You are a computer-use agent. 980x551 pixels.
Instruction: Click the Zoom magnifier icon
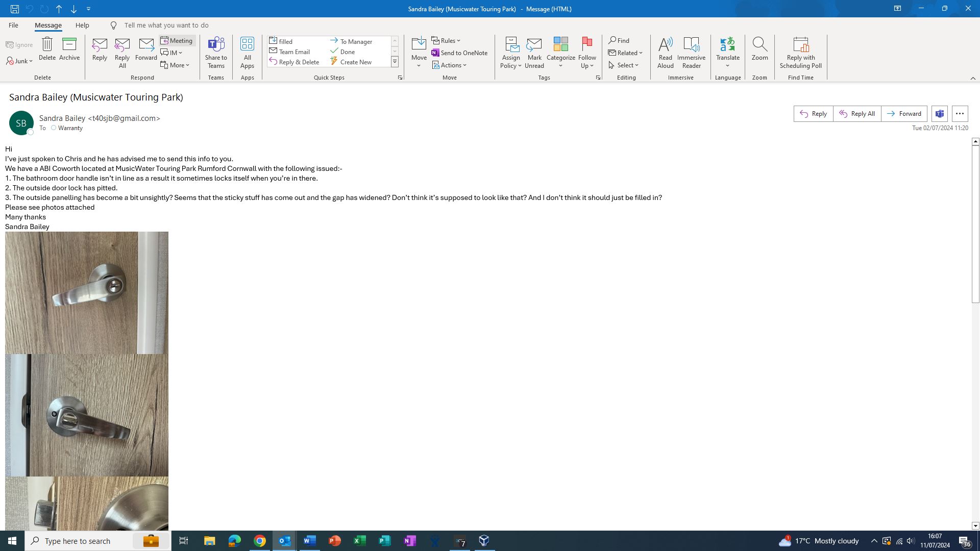pos(759,44)
